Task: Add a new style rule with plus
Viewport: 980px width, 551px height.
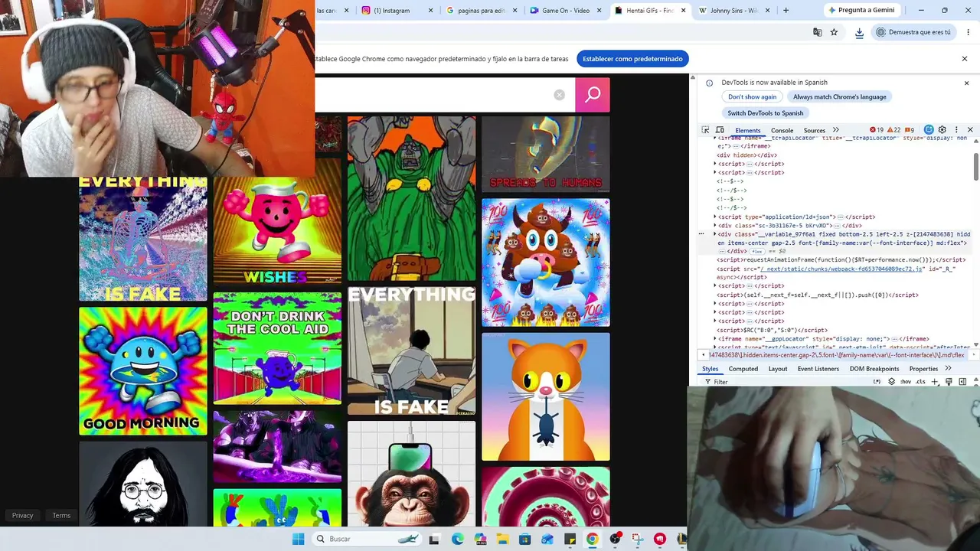Action: click(x=934, y=382)
